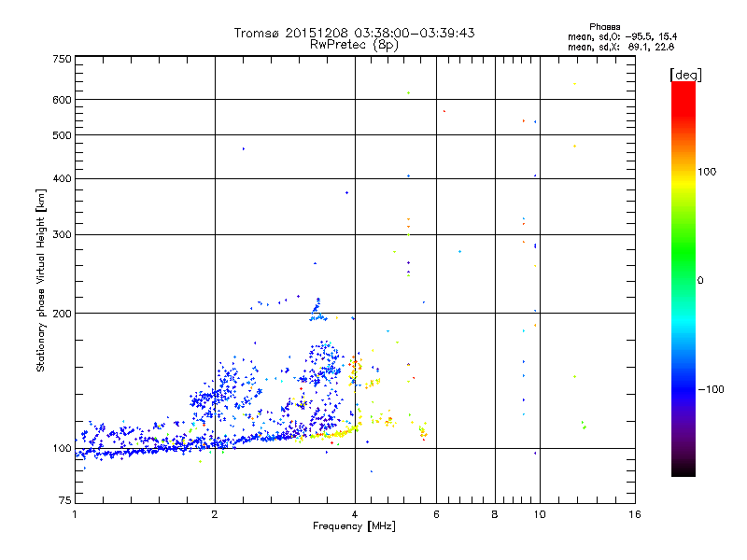Click the x-axis tick label '16'
The height and width of the screenshot is (560, 747).
click(635, 514)
